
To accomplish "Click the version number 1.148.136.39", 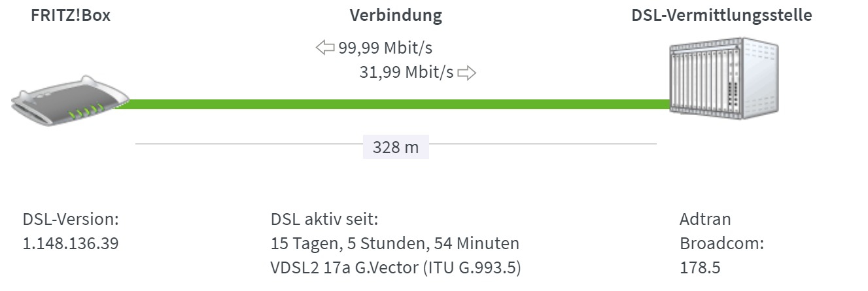I will point(71,244).
